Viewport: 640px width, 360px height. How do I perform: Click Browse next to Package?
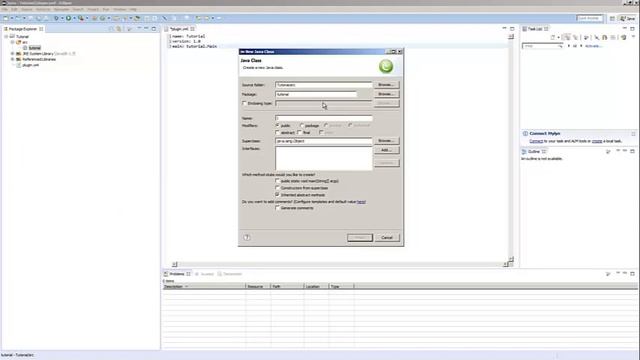point(386,94)
